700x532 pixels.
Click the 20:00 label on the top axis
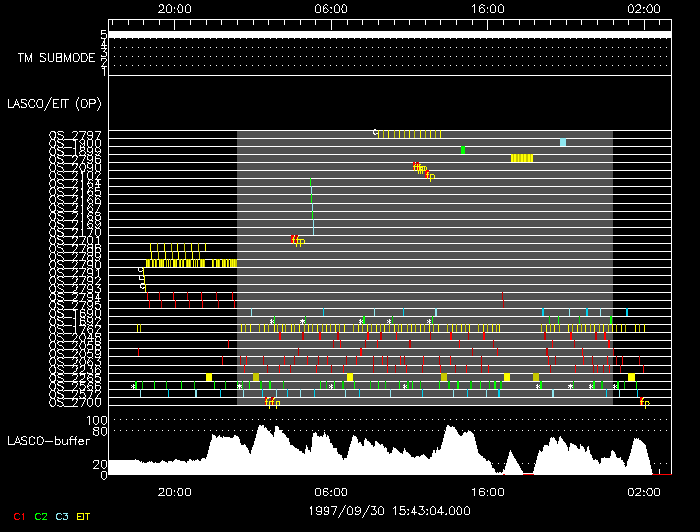(x=175, y=8)
